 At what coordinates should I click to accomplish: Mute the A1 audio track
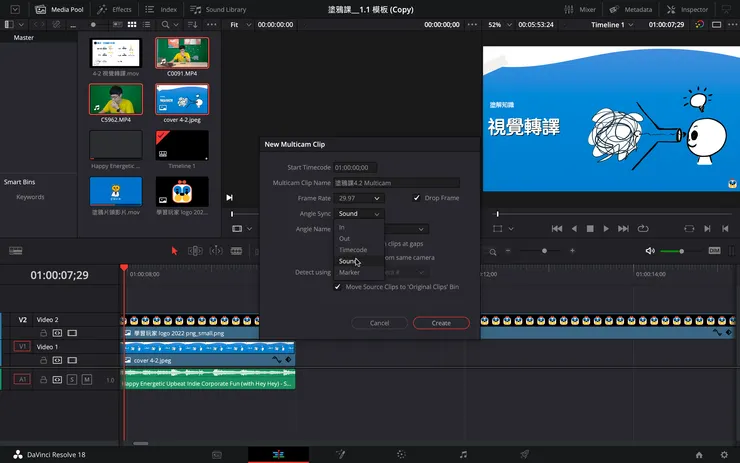coord(86,380)
